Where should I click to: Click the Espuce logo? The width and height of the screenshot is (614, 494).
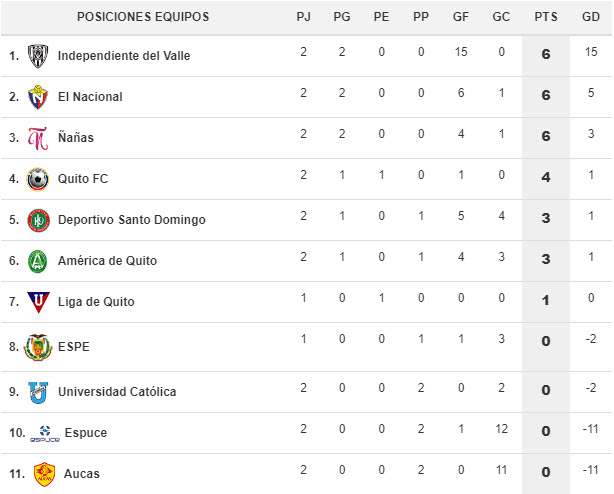[x=45, y=434]
